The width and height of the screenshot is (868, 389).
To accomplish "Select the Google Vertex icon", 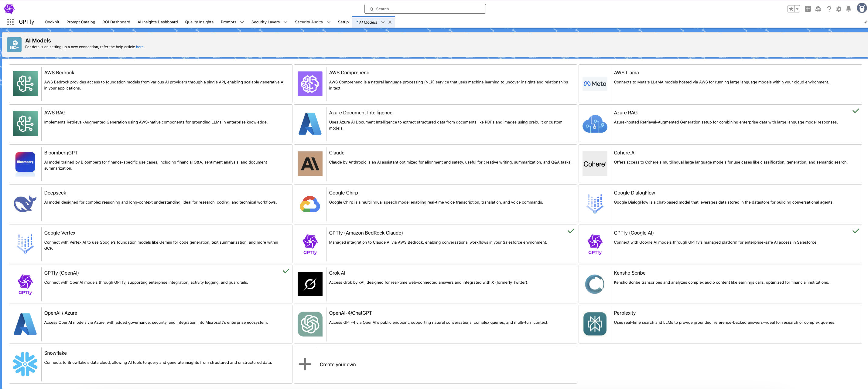I will click(x=25, y=244).
